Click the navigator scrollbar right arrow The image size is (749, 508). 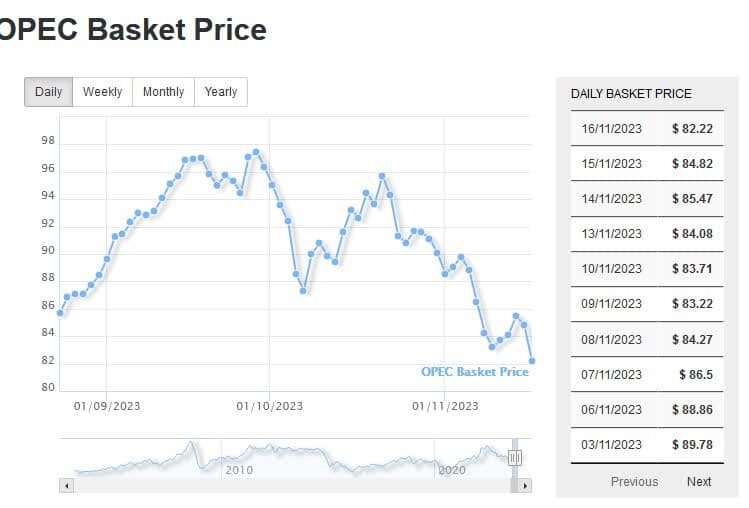(526, 485)
